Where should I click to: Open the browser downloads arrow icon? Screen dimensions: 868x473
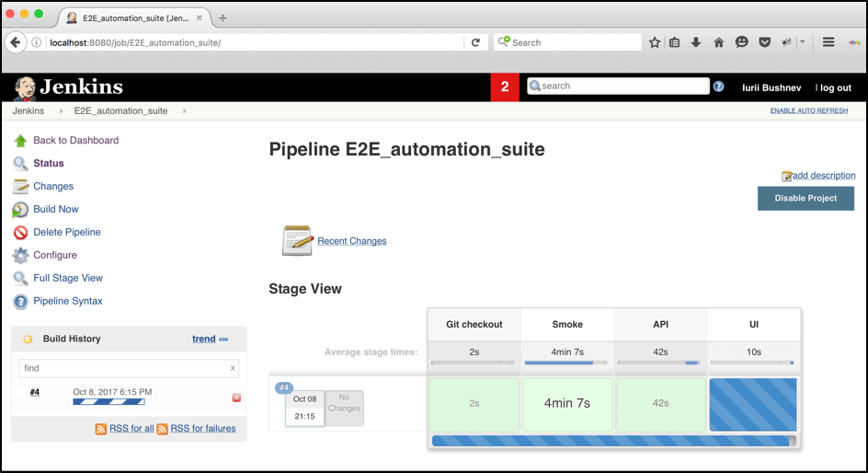696,42
